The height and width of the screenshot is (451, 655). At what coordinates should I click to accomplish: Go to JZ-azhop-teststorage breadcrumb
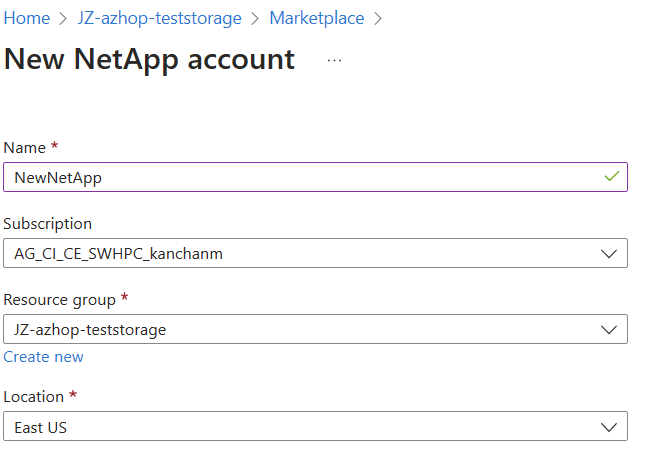pos(159,18)
